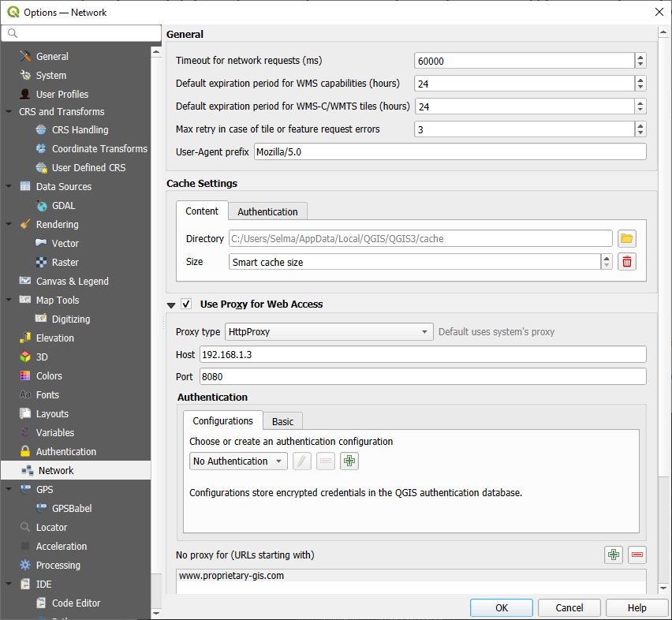
Task: Collapse the Use Proxy section triangle
Action: click(x=171, y=305)
